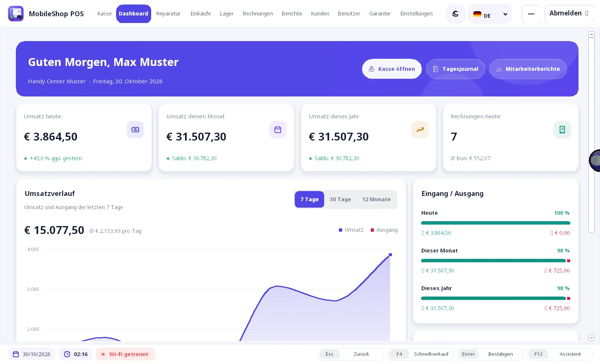Click the Enter Bestätigen shortcut
The width and height of the screenshot is (600, 364).
click(x=490, y=354)
